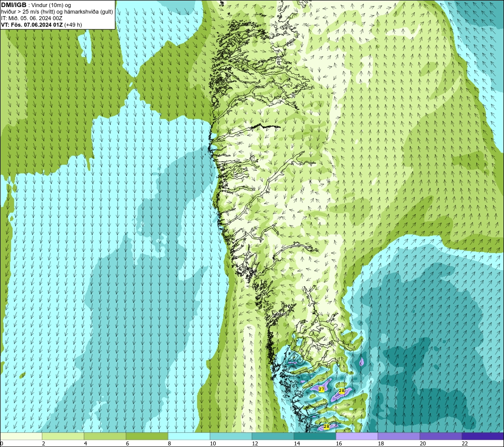
Task: Click the scale label 14
Action: point(297,444)
